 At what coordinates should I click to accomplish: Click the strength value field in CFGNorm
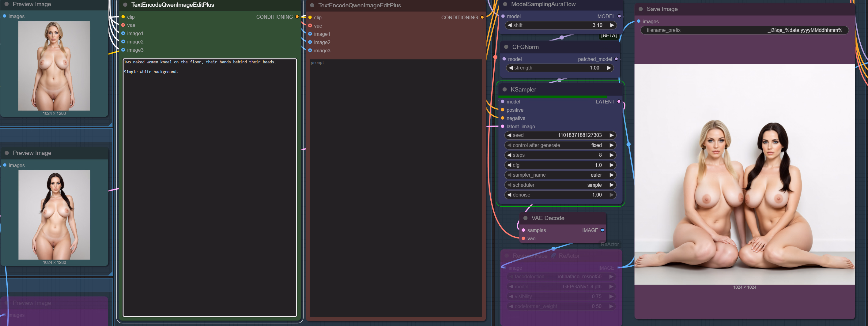tap(559, 68)
